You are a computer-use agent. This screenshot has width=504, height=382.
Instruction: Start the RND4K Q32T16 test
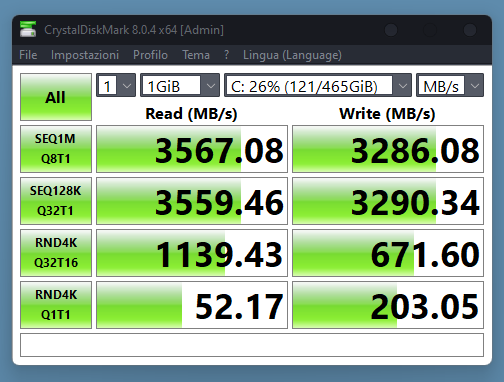click(x=56, y=253)
